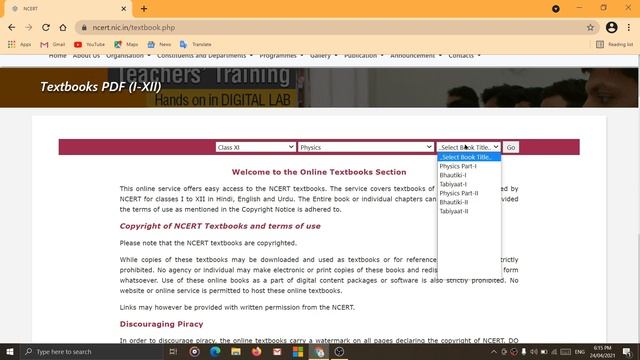Open the Windows Start menu
Screen dimensions: 640x360
click(10, 351)
